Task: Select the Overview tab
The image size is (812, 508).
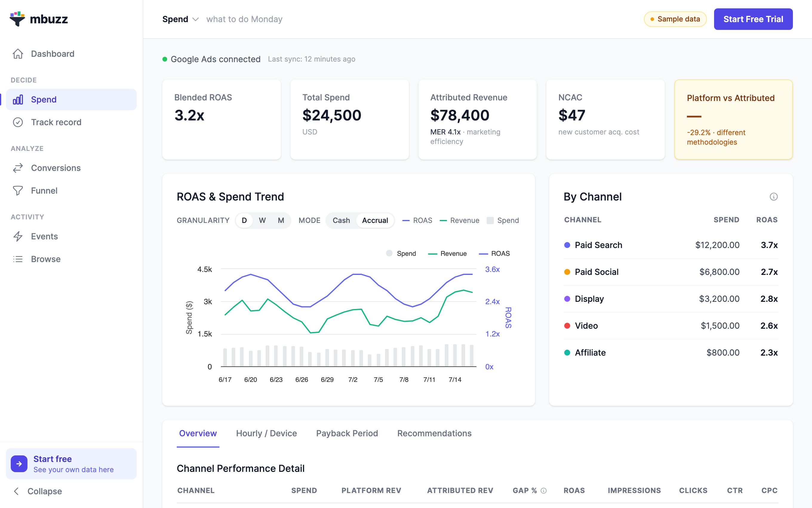Action: [x=198, y=433]
